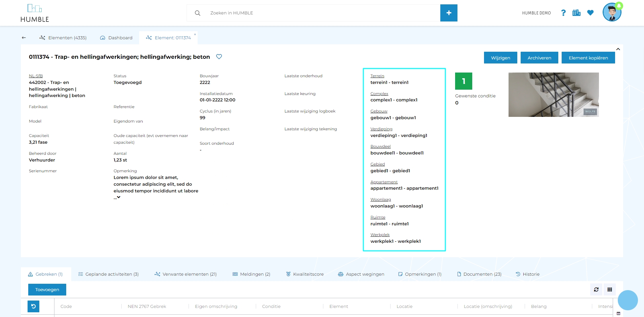Open favorites heart icon in header

(590, 13)
